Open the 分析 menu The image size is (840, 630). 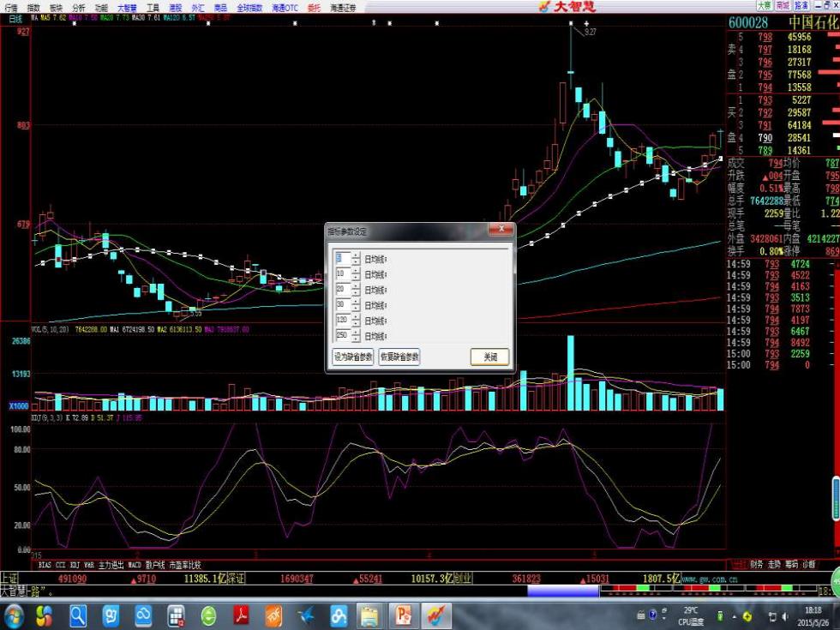click(x=78, y=8)
